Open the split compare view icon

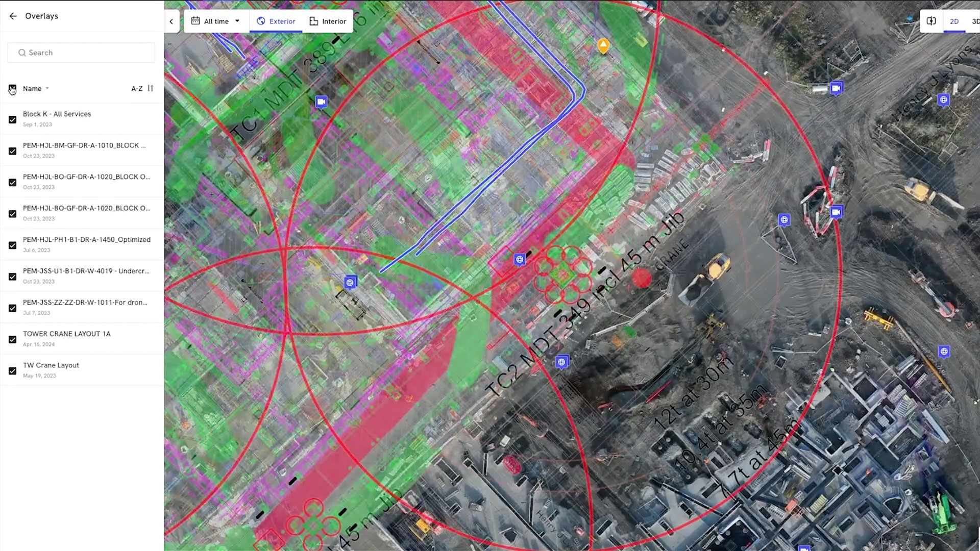coord(931,21)
